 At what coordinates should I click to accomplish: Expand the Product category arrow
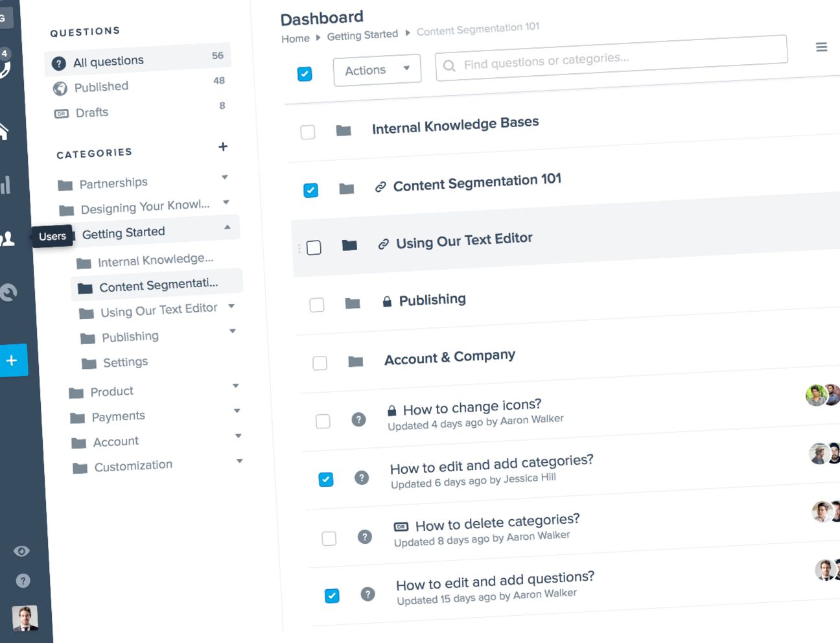pos(236,386)
